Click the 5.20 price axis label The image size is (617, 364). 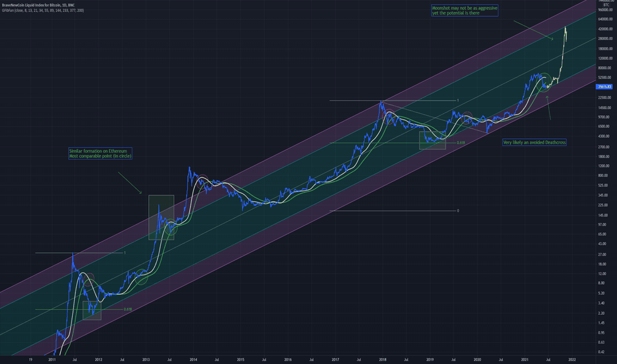pos(601,293)
